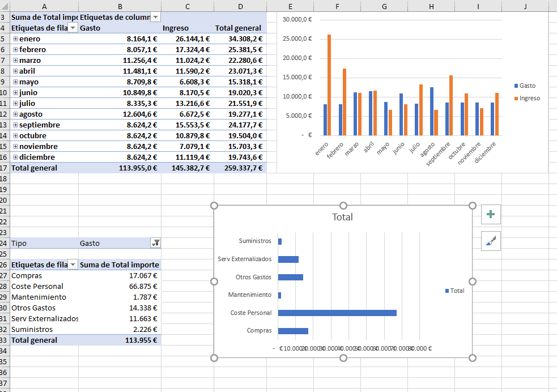Click the Total legend entry in bar chart
557x392 pixels.
(x=454, y=291)
